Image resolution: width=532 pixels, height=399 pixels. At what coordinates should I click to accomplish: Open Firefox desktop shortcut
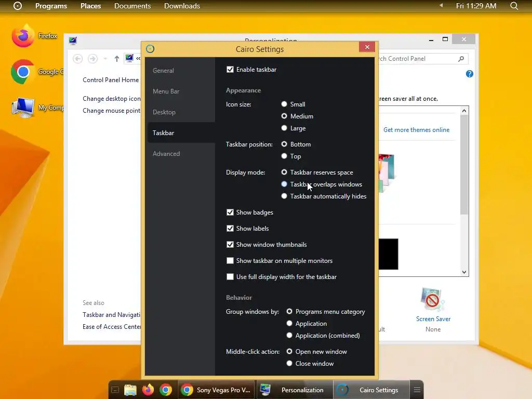23,36
